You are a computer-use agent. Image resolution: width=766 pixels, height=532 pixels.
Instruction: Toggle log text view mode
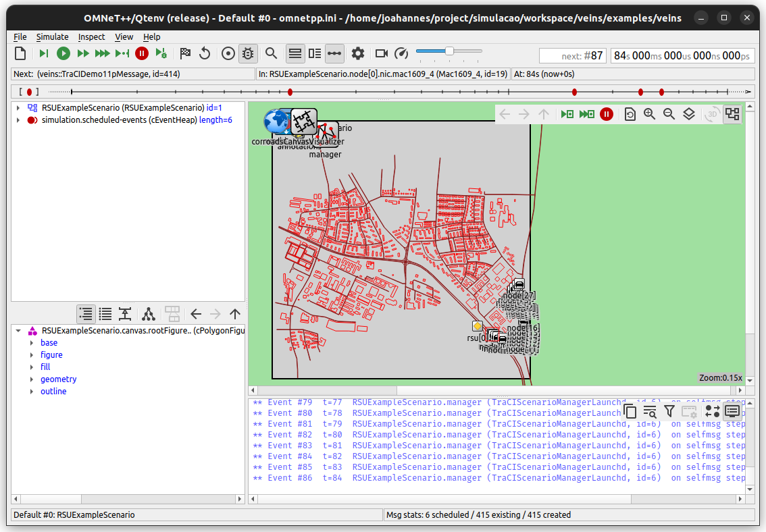tap(732, 411)
